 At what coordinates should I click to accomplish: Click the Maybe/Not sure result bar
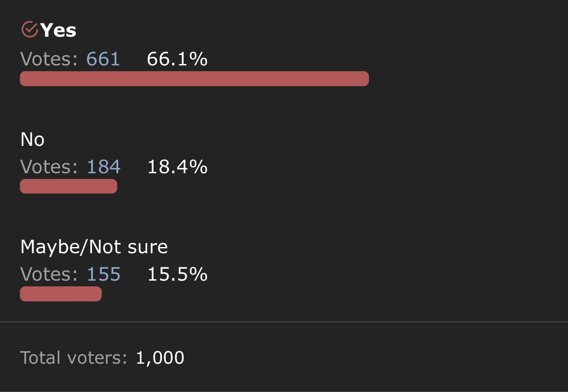[x=61, y=294]
